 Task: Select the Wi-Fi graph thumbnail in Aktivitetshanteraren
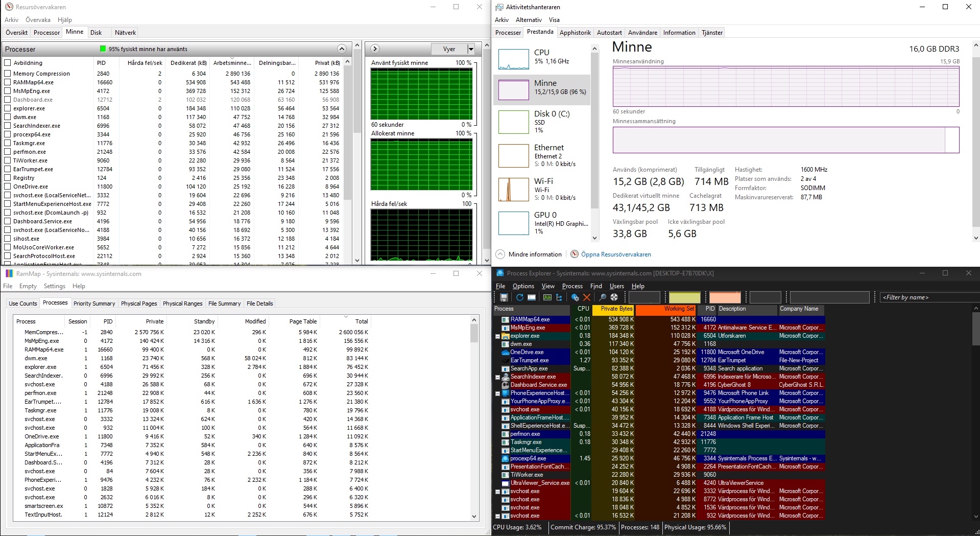pyautogui.click(x=513, y=190)
